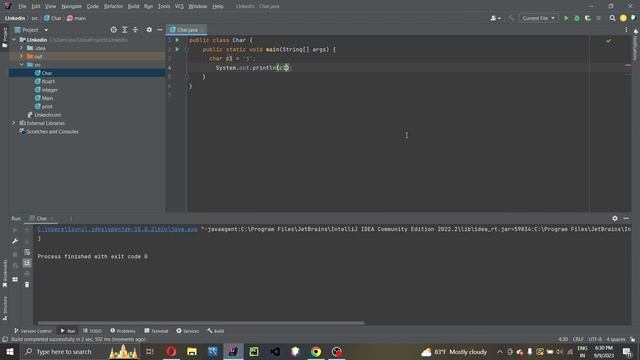Click red error stripe marker in editor
Image resolution: width=640 pixels, height=360 pixels.
tap(628, 65)
